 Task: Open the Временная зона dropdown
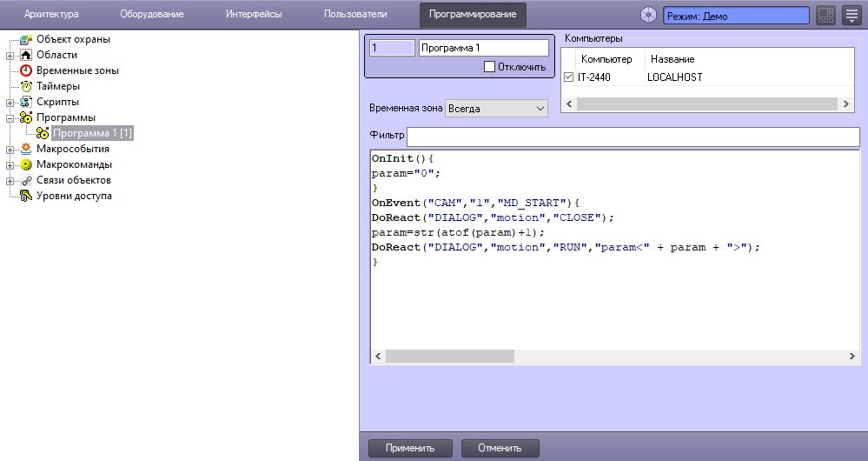coord(496,109)
